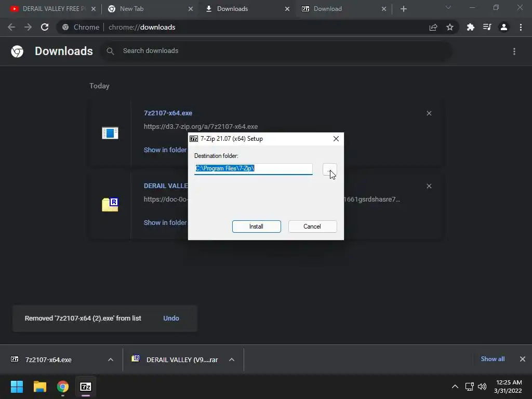Click the Chrome taskbar icon

(x=63, y=387)
